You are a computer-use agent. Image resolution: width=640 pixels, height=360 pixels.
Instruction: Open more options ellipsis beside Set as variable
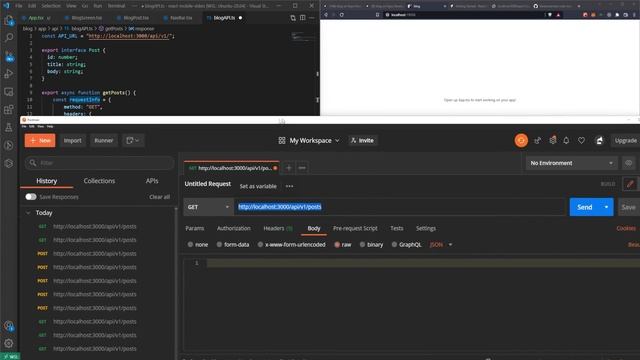[x=289, y=186]
